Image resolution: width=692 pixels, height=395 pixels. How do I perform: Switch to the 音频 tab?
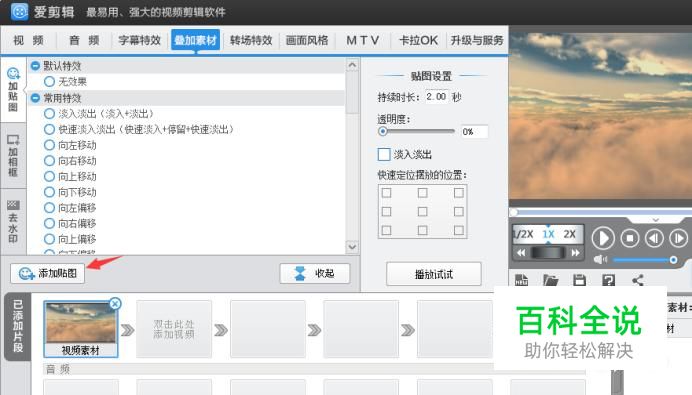84,40
